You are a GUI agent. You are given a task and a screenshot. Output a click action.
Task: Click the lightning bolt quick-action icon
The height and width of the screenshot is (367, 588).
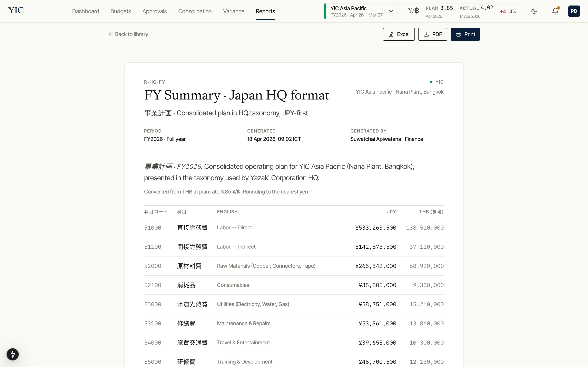(x=13, y=354)
